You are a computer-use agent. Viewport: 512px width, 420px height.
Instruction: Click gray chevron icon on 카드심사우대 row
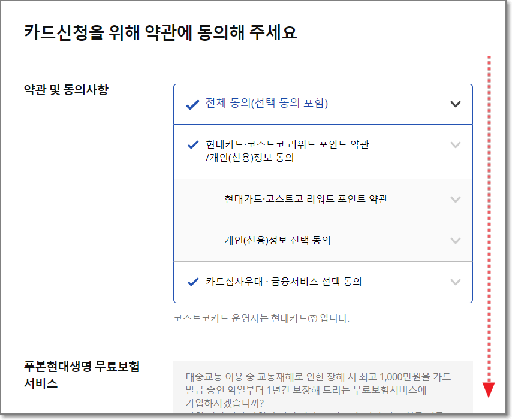[454, 282]
